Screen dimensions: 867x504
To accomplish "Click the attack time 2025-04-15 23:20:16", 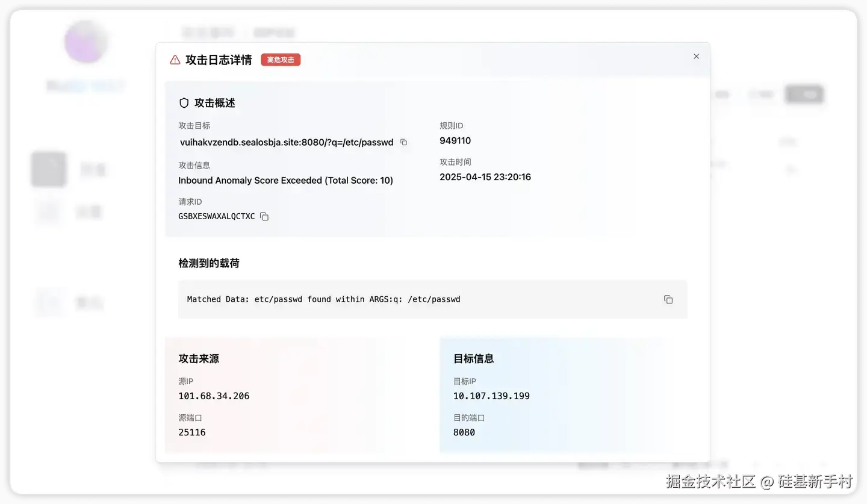I will point(485,176).
